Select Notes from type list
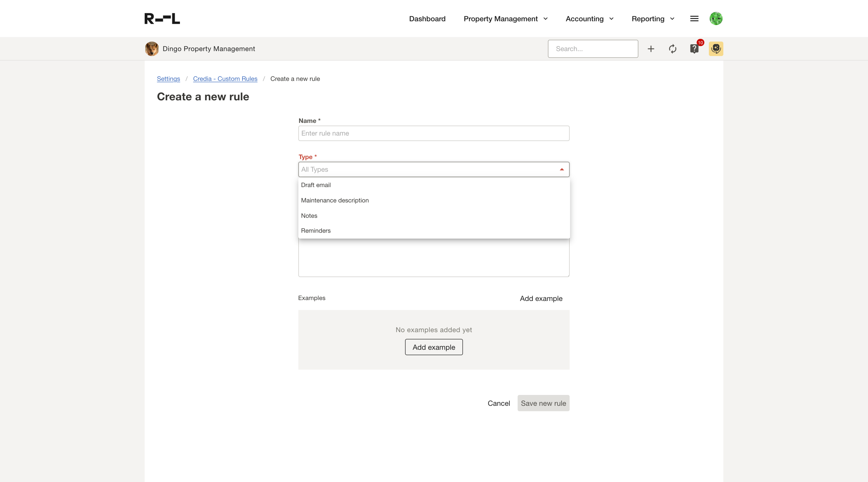 309,216
